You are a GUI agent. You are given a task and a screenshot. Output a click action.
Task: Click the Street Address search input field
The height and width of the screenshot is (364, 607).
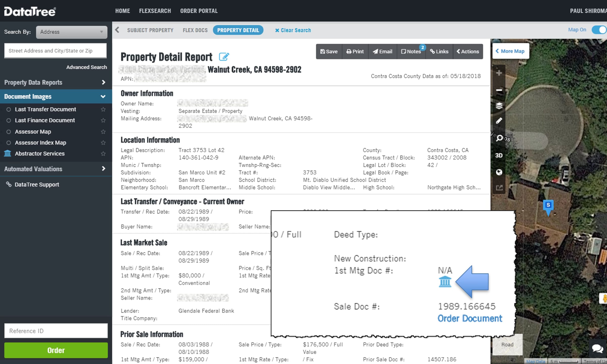pos(55,51)
